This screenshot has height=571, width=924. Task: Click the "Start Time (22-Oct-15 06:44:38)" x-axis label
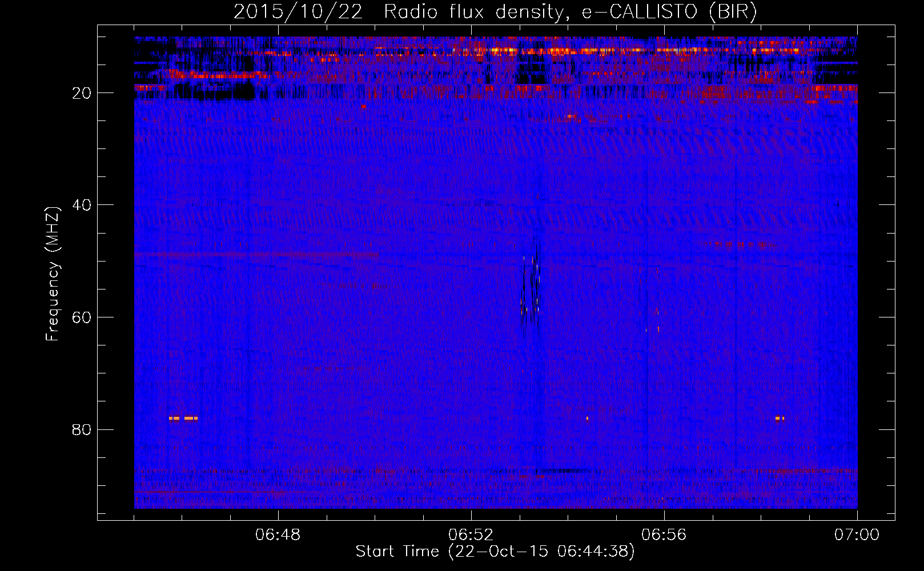[495, 552]
